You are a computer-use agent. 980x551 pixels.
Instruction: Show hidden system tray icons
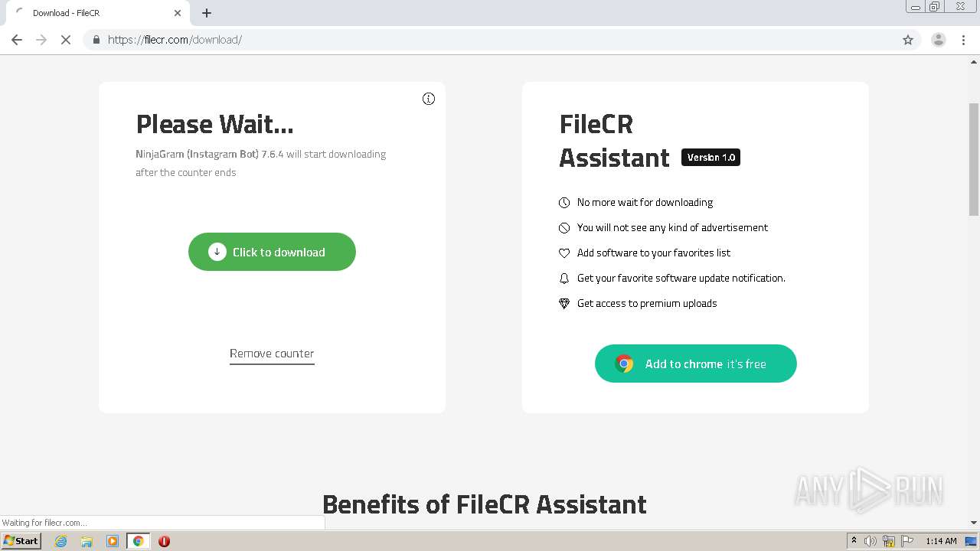(854, 541)
